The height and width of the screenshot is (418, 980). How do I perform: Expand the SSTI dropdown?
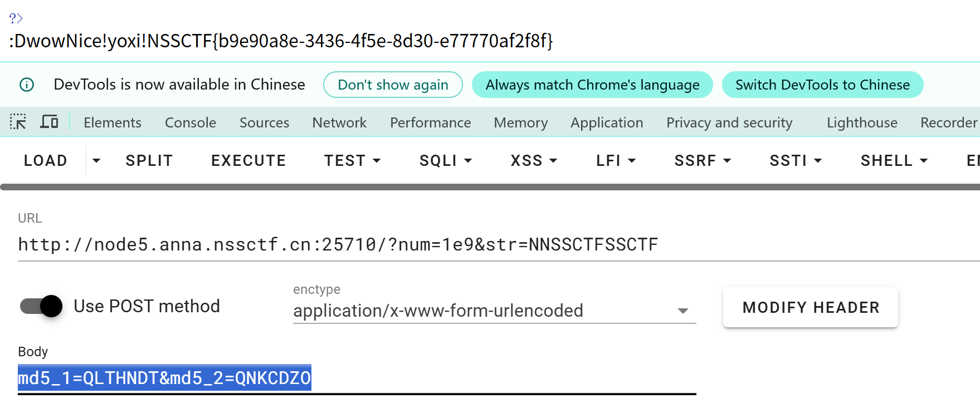pyautogui.click(x=794, y=160)
